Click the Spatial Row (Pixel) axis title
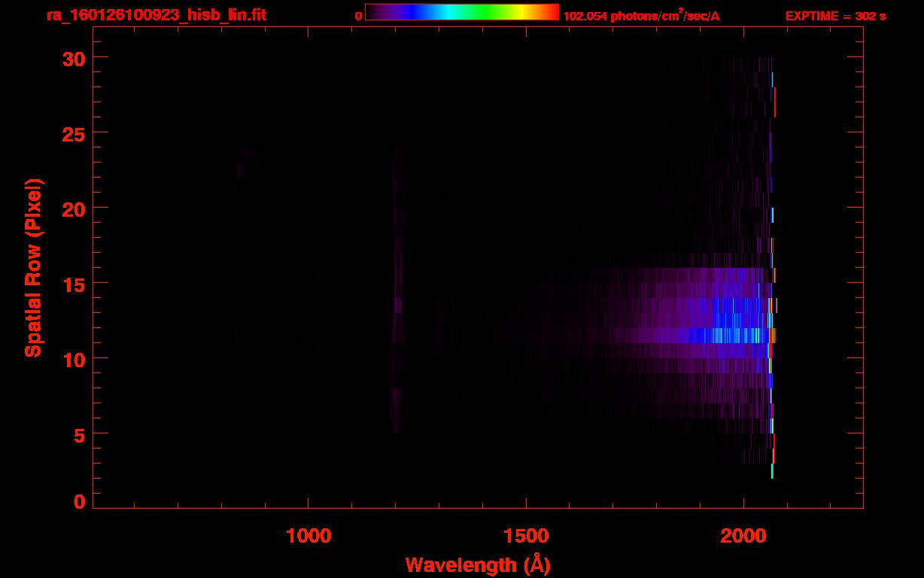This screenshot has height=578, width=924. 33,268
